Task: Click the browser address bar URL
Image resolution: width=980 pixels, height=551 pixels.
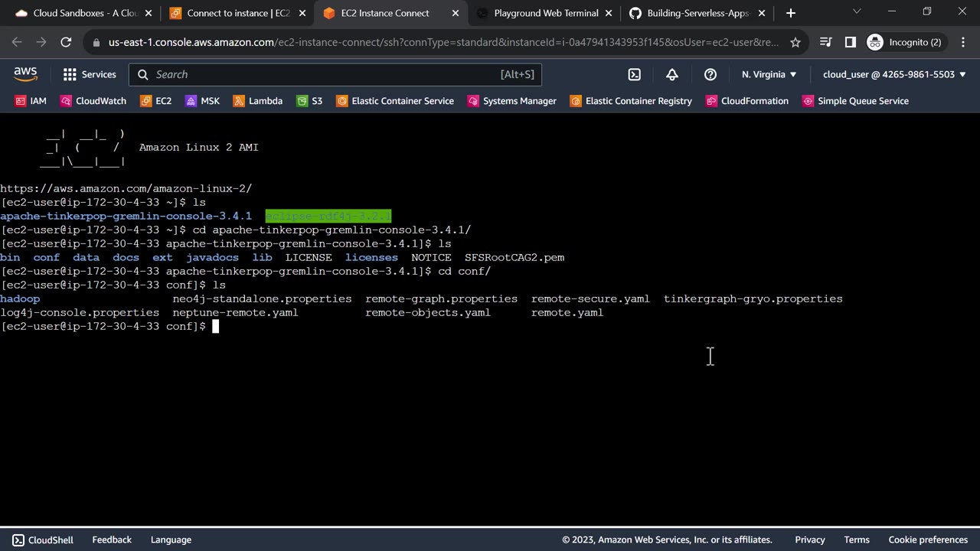Action: pyautogui.click(x=443, y=42)
